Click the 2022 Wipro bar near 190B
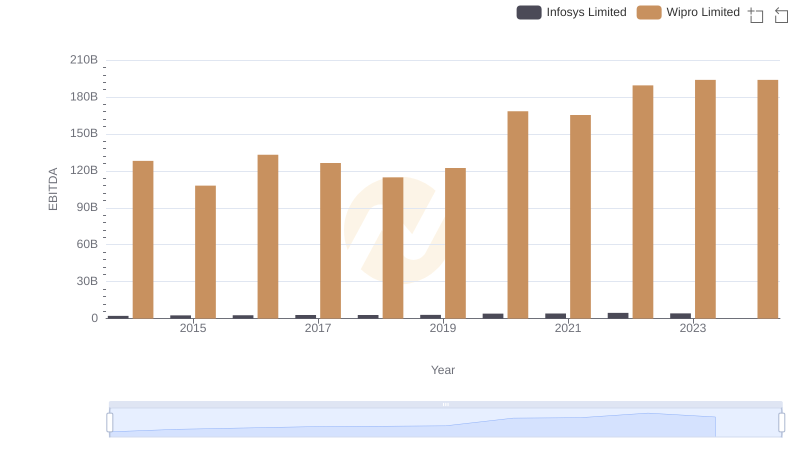The height and width of the screenshot is (461, 800). point(643,202)
